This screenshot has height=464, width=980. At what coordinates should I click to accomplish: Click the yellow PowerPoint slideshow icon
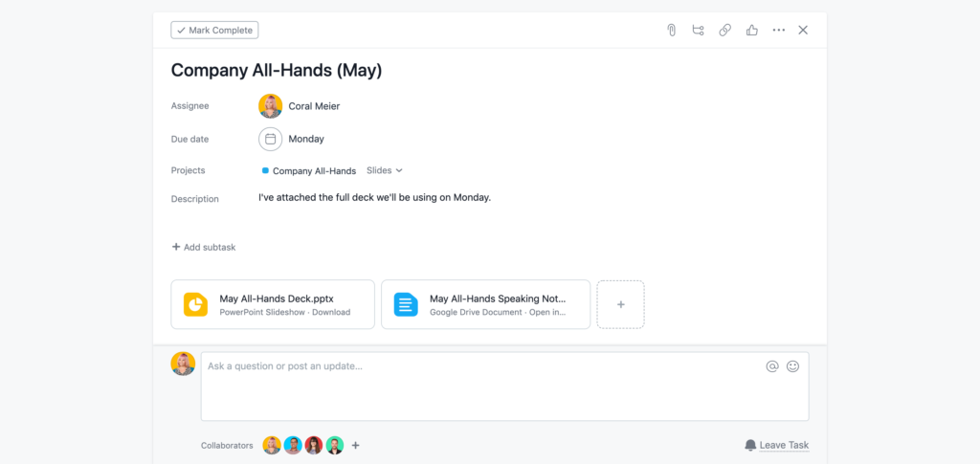tap(195, 304)
